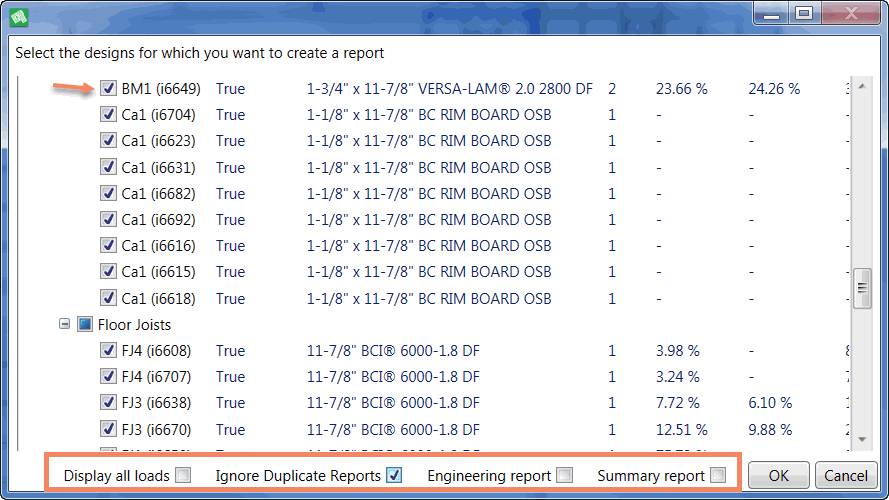Click the Cancel button
Image resolution: width=889 pixels, height=500 pixels.
click(x=846, y=475)
